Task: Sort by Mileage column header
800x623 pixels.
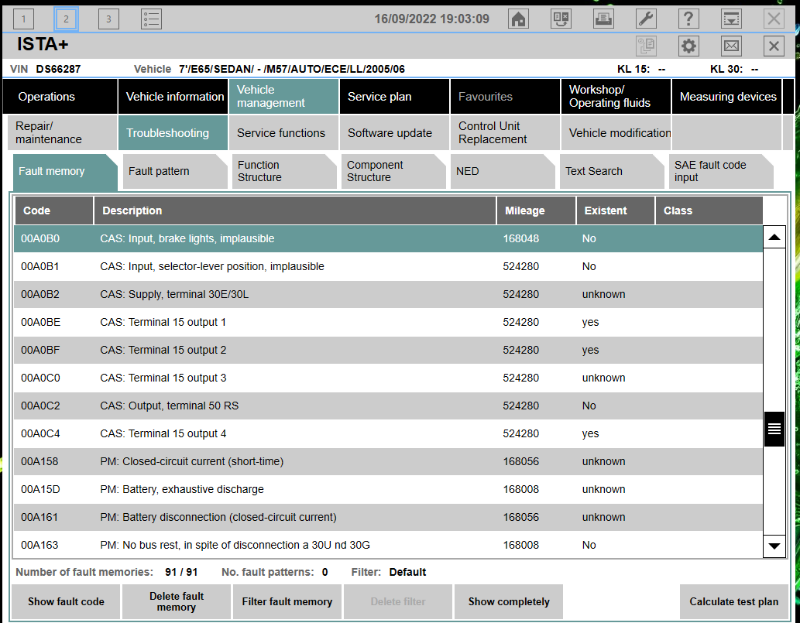Action: point(536,211)
